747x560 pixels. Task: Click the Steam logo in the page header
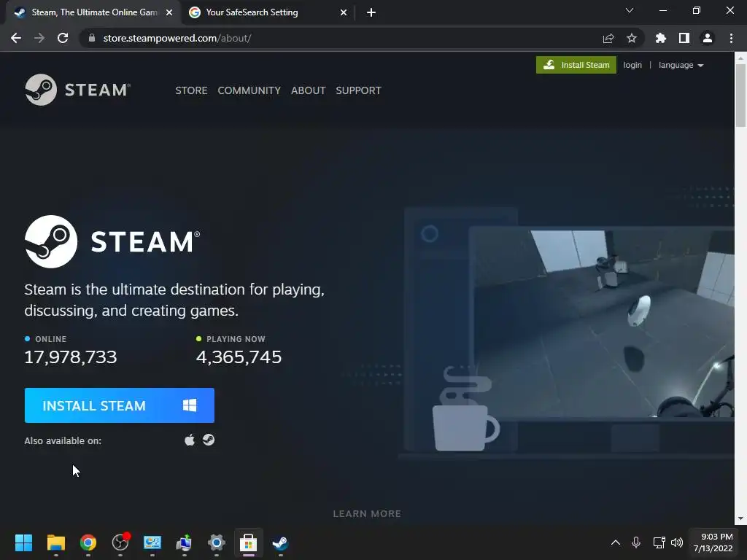(x=77, y=90)
